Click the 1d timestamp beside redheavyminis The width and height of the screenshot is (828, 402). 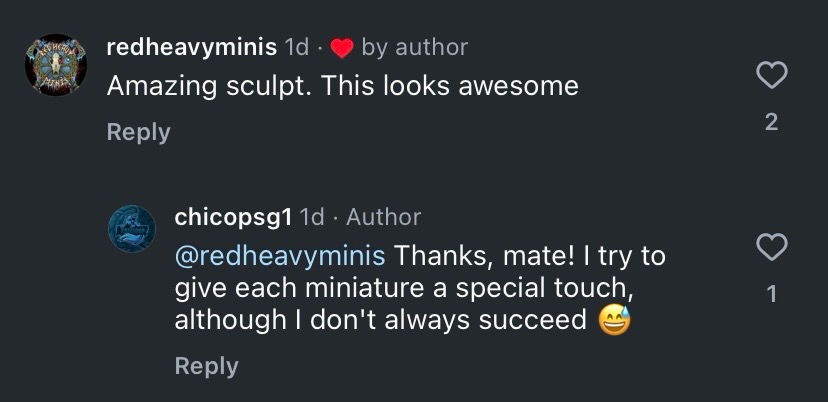point(297,47)
